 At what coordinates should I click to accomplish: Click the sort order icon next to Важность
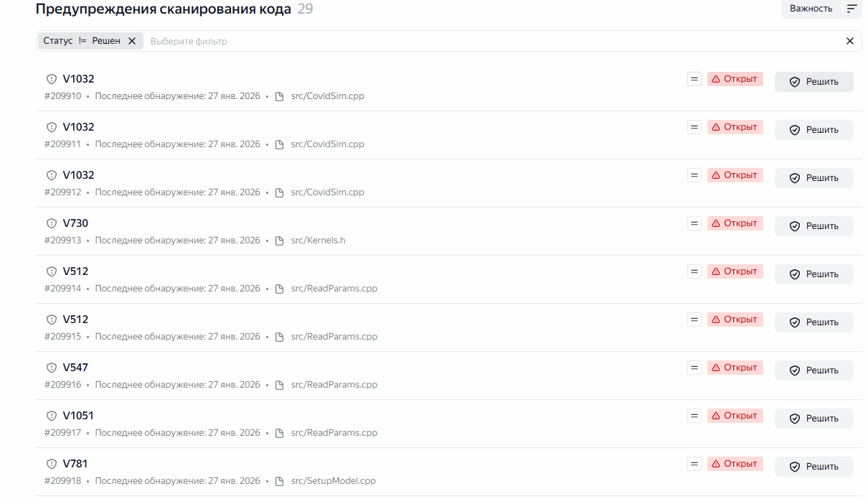852,9
